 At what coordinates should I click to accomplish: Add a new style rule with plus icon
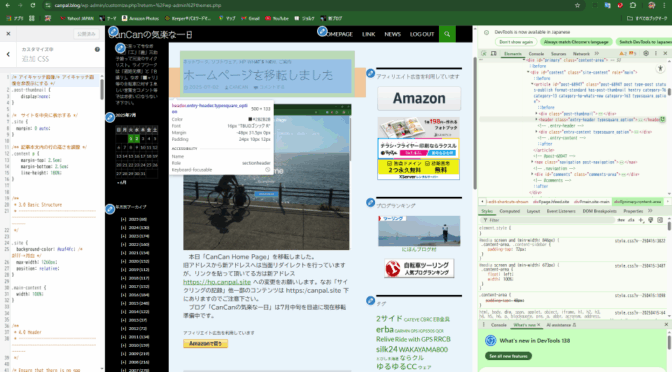tap(641, 220)
